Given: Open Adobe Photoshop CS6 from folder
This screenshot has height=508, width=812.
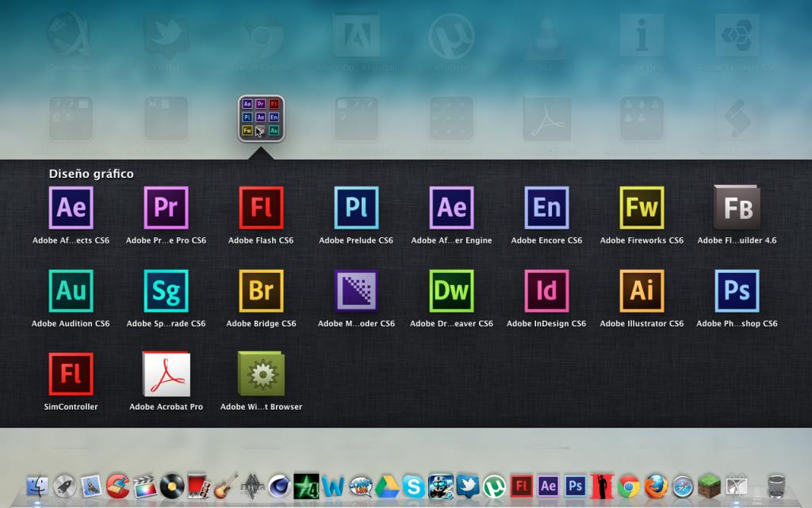Looking at the screenshot, I should click(x=737, y=291).
